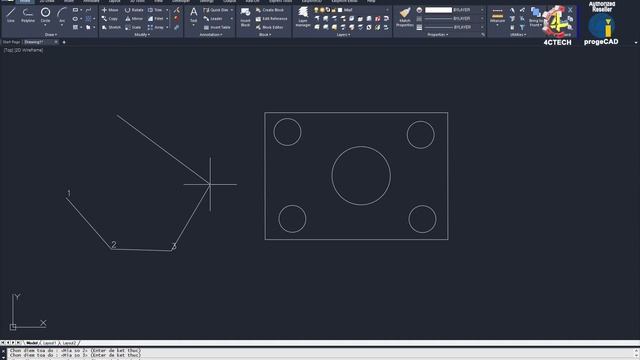Open the Trim tool dropdown arrow
The width and height of the screenshot is (640, 360).
[167, 10]
